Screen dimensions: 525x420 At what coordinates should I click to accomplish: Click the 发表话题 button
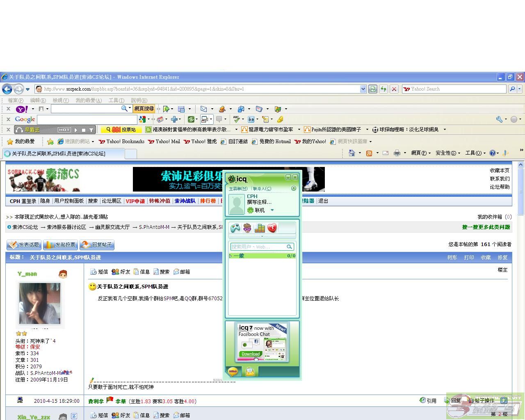click(x=25, y=245)
